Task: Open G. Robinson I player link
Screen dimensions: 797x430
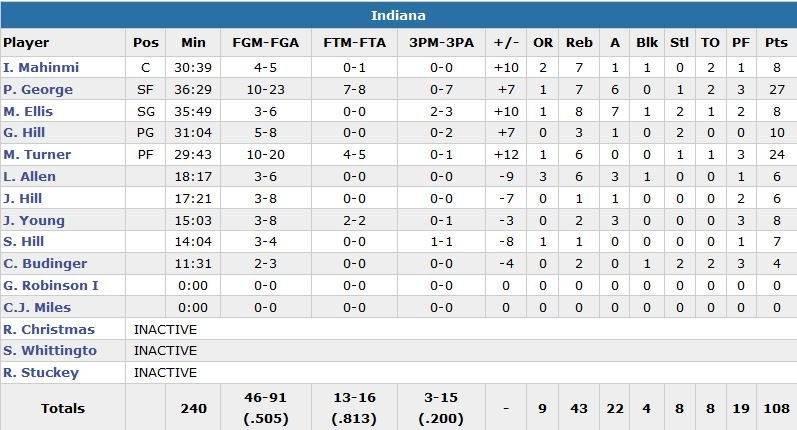Action: point(50,286)
